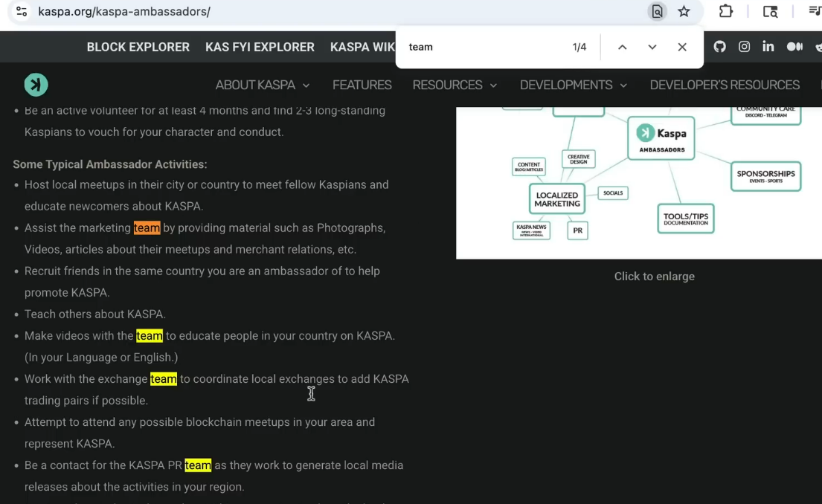
Task: Click 'CREATIVE DESIGN' box in diagram
Action: [578, 159]
